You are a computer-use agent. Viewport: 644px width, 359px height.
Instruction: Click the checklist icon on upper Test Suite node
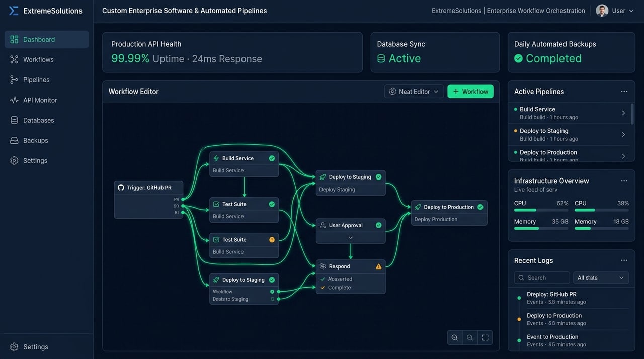pyautogui.click(x=216, y=204)
